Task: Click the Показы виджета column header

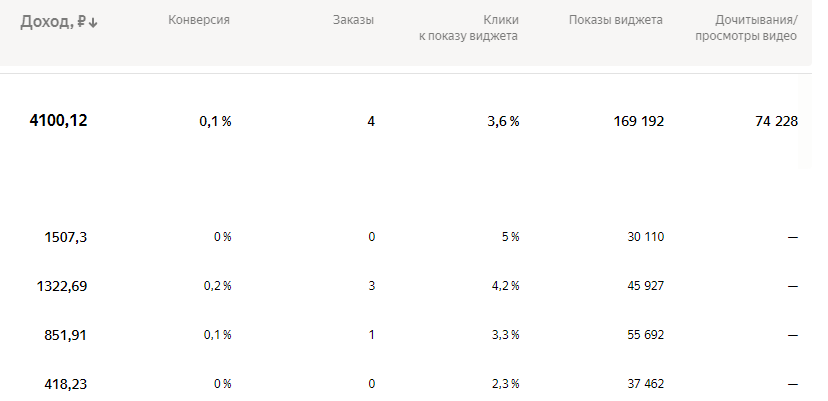Action: pyautogui.click(x=616, y=20)
